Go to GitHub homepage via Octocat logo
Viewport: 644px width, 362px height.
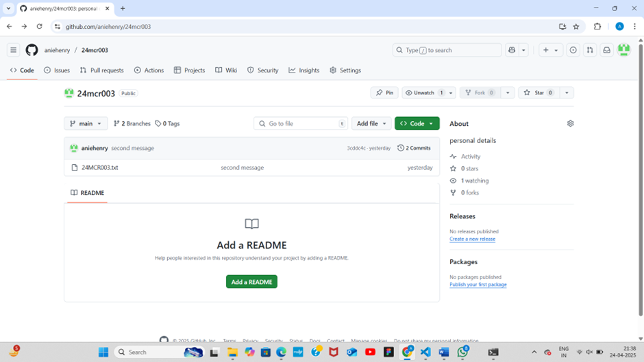[32, 50]
